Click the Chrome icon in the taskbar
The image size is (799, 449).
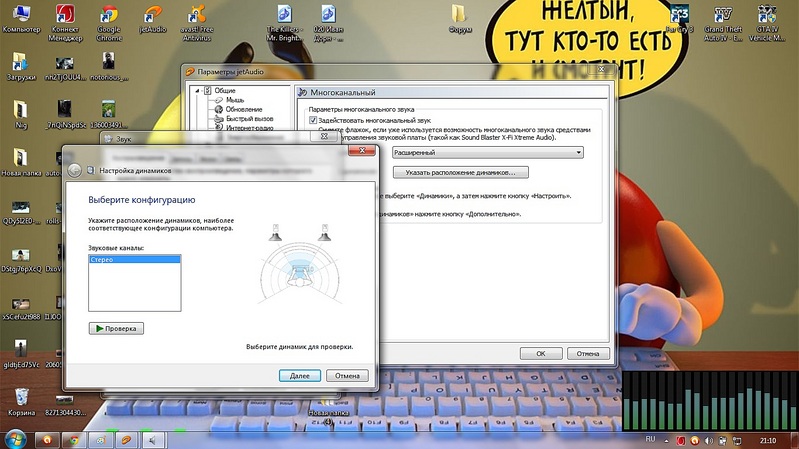pos(73,439)
